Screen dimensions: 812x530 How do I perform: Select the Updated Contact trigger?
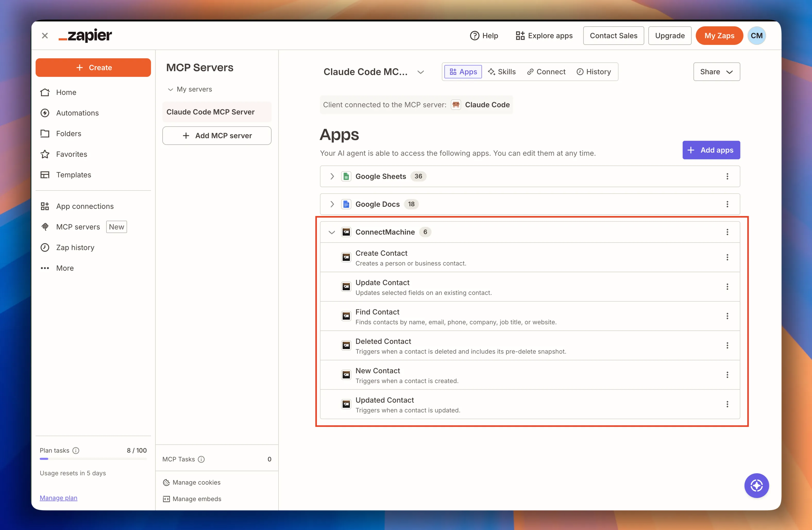[530, 404]
